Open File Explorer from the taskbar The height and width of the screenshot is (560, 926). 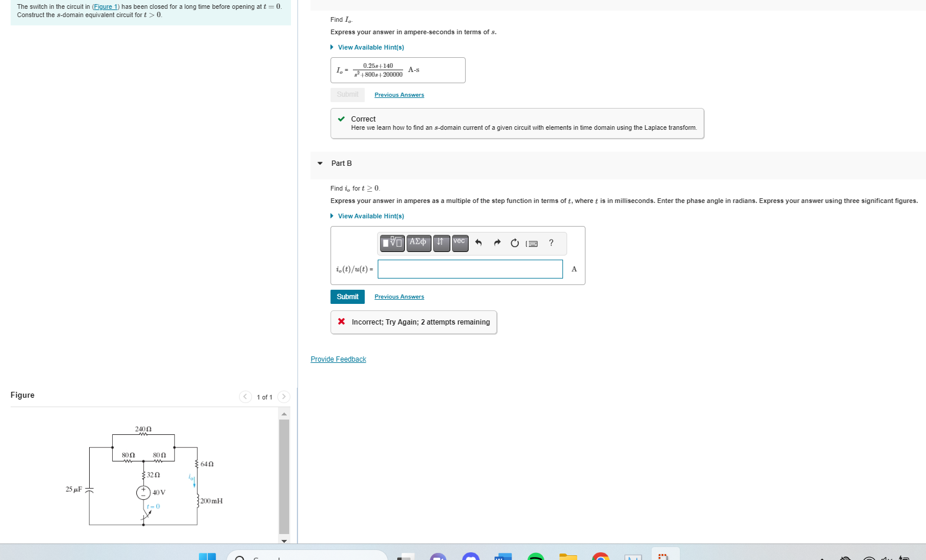click(568, 556)
